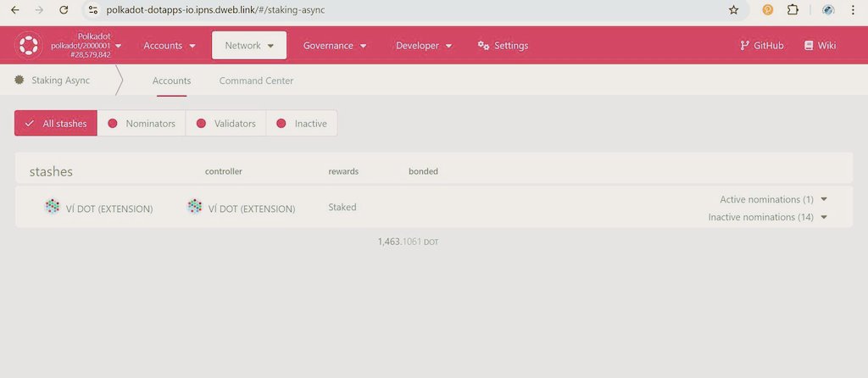This screenshot has width=868, height=378.
Task: Open the Accounts menu dropdown
Action: pyautogui.click(x=170, y=46)
